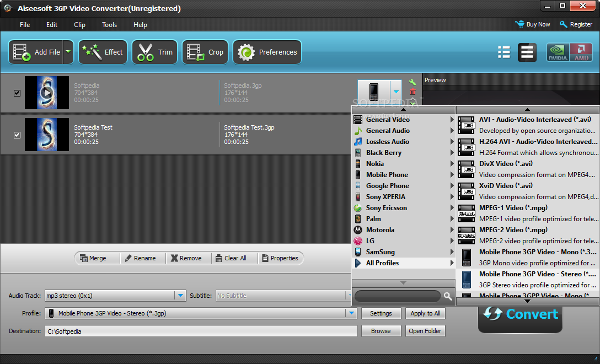
Task: Expand profile dropdown arrow on Softpedia row
Action: (396, 92)
